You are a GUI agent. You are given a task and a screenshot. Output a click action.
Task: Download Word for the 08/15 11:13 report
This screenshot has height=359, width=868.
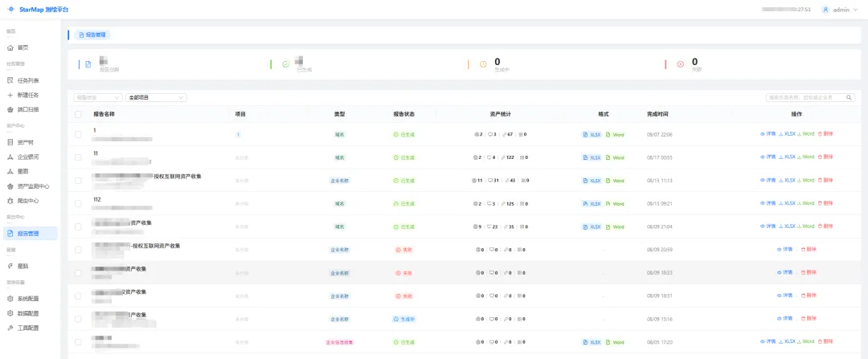click(x=805, y=181)
